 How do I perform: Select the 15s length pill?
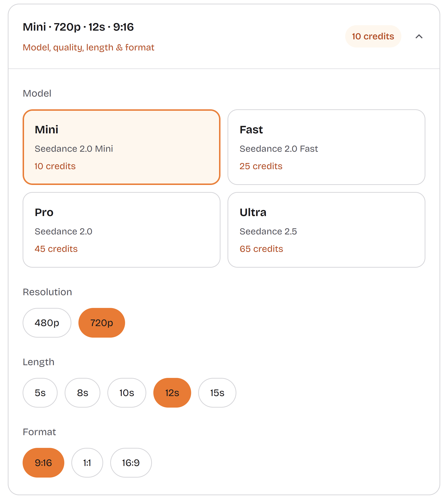pos(217,393)
